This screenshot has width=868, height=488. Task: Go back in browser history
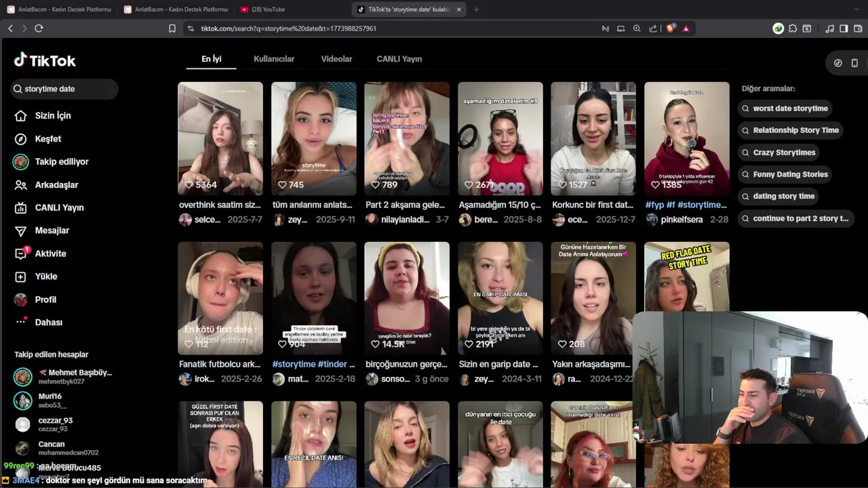point(10,28)
